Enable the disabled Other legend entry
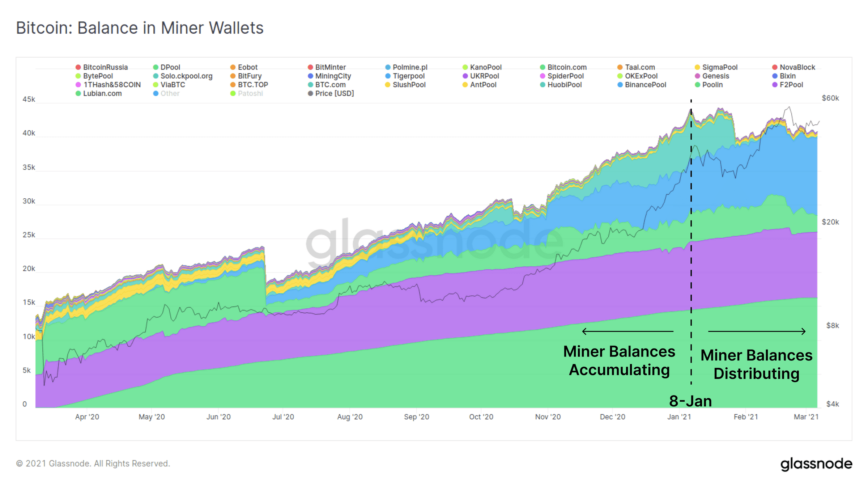Screen dimensions: 868x486 (166, 93)
